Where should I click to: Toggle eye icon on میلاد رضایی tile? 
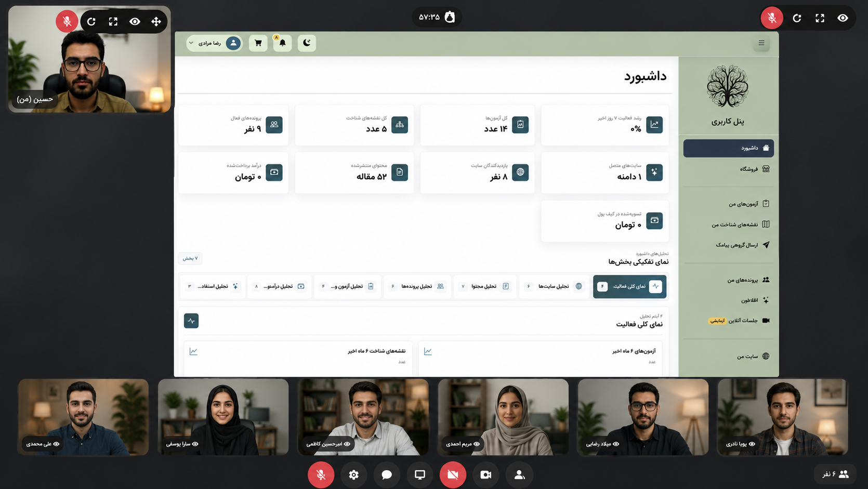tap(616, 444)
